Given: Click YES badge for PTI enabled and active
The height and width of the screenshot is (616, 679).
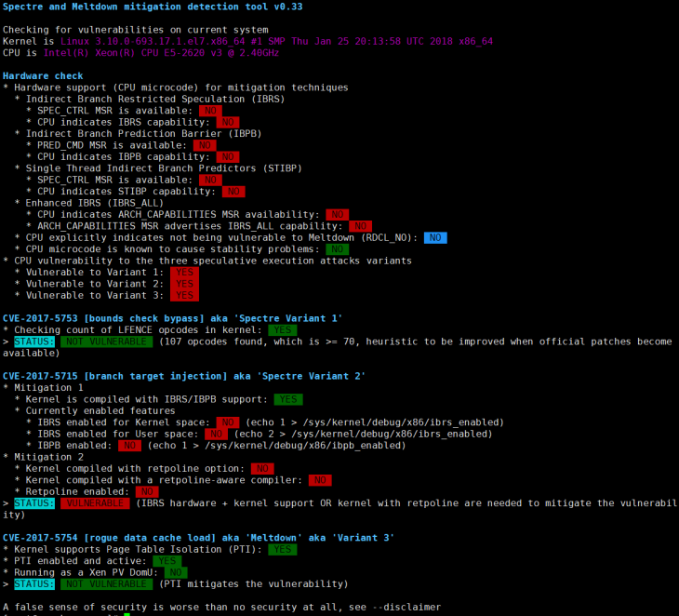Looking at the screenshot, I should tap(167, 560).
